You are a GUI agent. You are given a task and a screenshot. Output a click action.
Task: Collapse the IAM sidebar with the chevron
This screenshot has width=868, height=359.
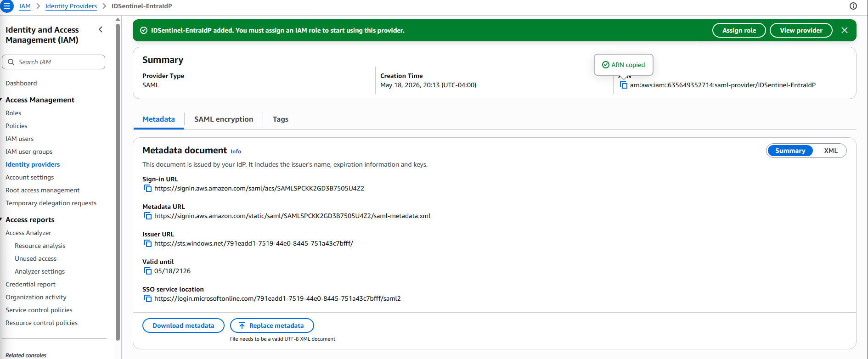[x=101, y=29]
